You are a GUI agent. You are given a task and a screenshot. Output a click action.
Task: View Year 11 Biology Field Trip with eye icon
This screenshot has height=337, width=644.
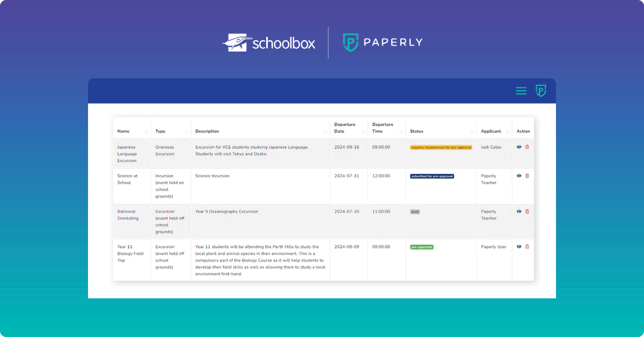coord(518,246)
